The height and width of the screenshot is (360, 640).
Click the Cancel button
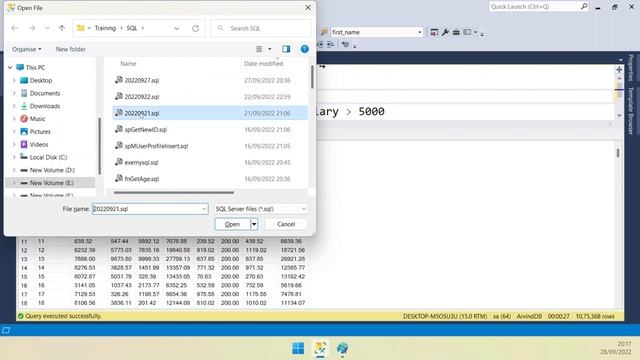[286, 224]
